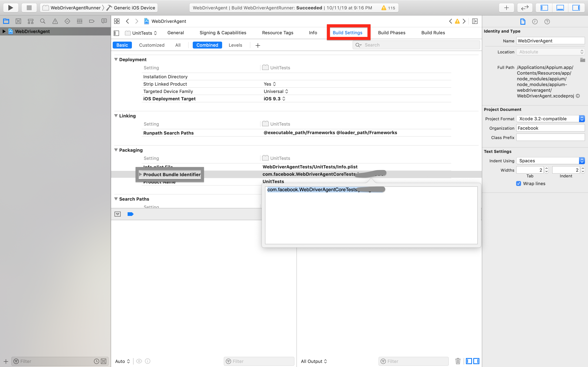Open the Find navigator magnifier icon

click(x=43, y=21)
